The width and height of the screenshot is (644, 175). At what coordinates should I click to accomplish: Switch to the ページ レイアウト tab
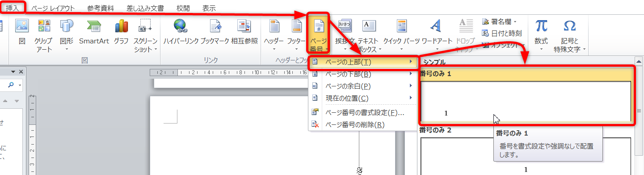click(x=53, y=8)
